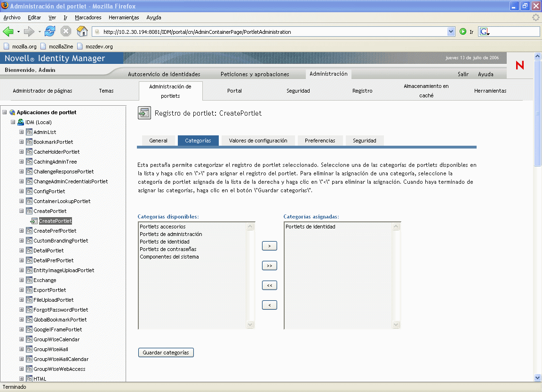Image resolution: width=542 pixels, height=392 pixels.
Task: Collapse the IDM (Local) tree node
Action: click(13, 122)
